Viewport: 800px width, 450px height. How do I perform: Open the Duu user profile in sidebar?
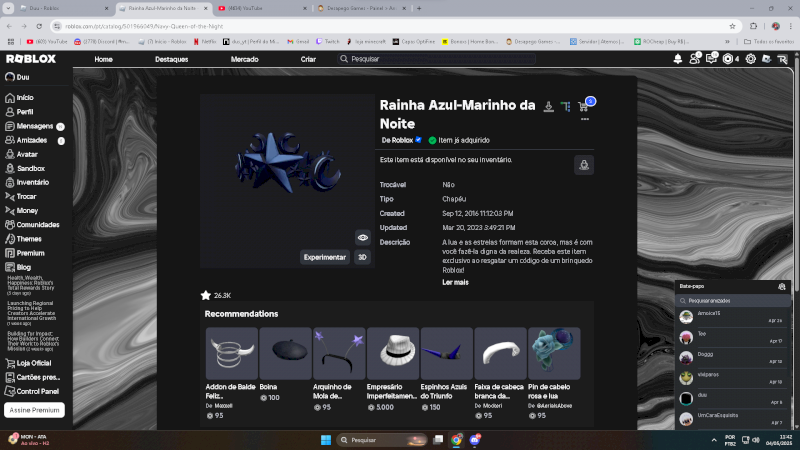tap(17, 77)
